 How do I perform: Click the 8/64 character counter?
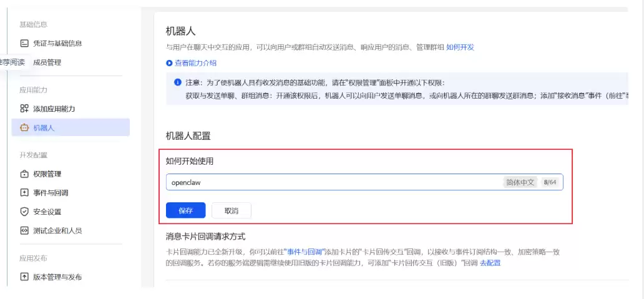(550, 182)
